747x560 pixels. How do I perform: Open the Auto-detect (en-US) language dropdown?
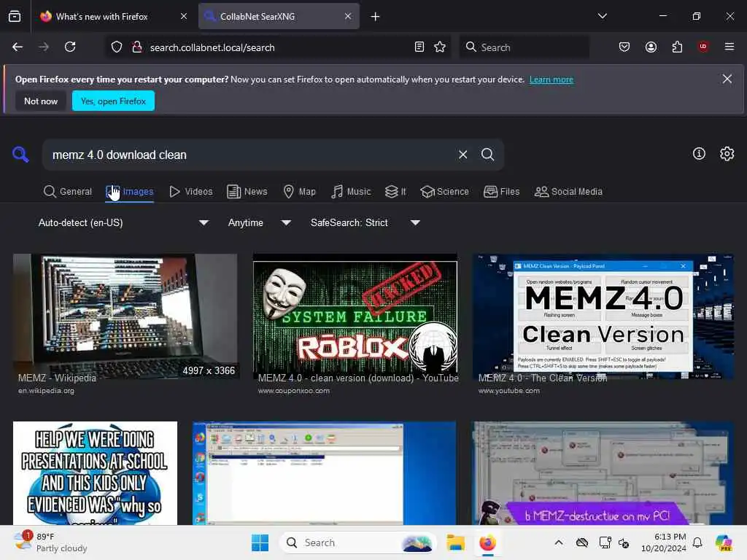click(x=123, y=222)
